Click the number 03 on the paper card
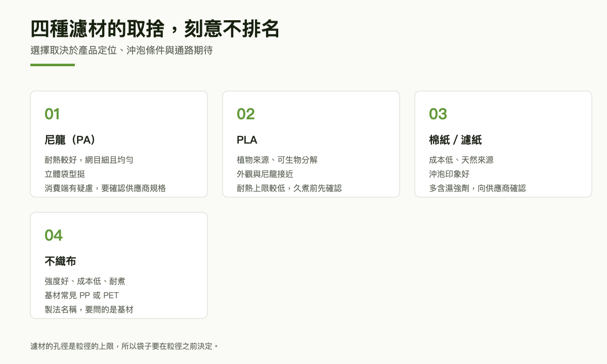This screenshot has height=364, width=607. click(438, 114)
